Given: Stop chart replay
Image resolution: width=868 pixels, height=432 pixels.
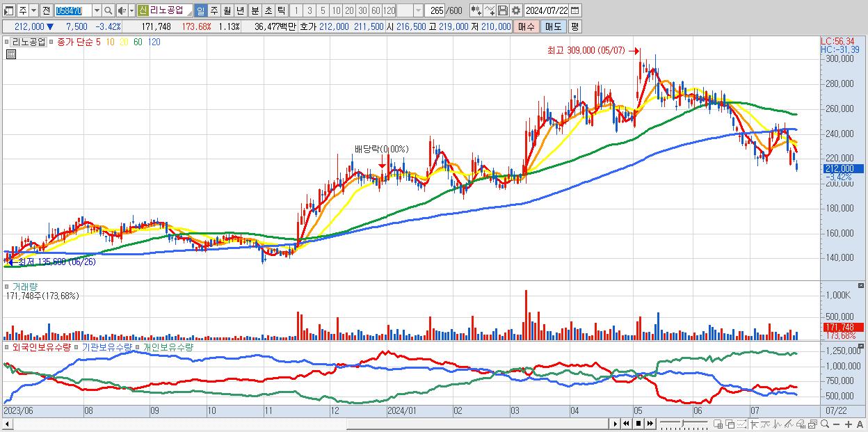Looking at the screenshot, I should 638,423.
